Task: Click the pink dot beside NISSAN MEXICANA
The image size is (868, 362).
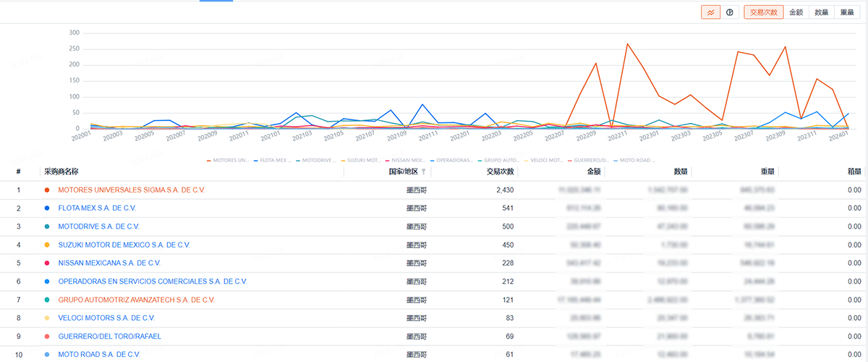Action: tap(47, 263)
